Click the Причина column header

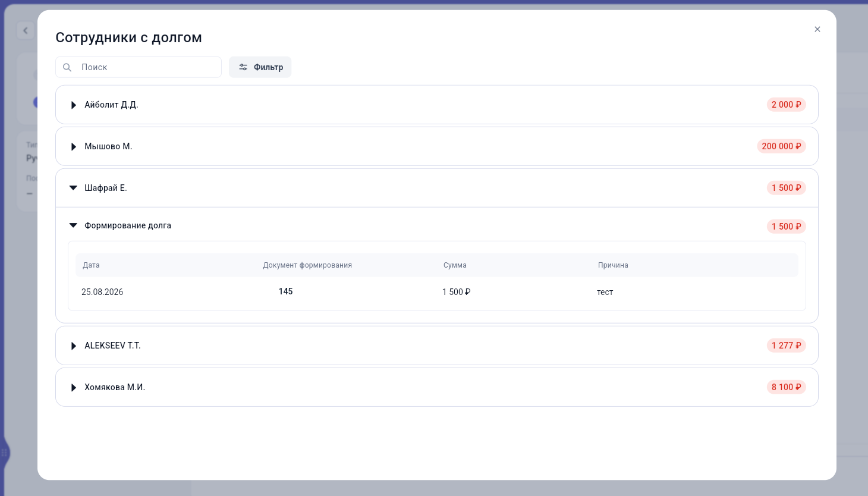613,265
